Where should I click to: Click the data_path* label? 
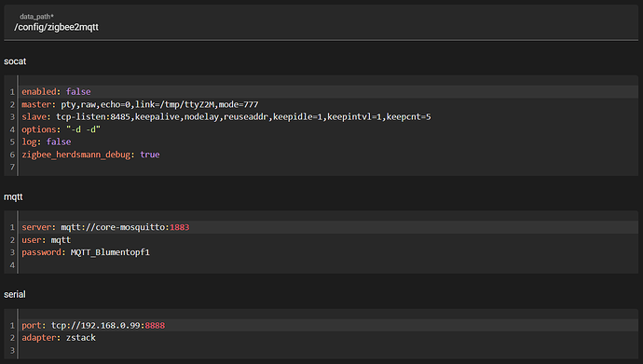pyautogui.click(x=36, y=17)
